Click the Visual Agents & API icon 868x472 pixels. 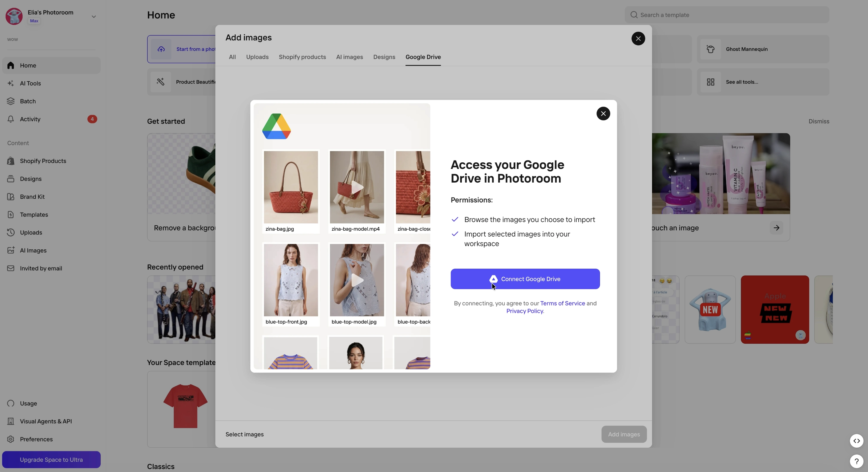11,421
